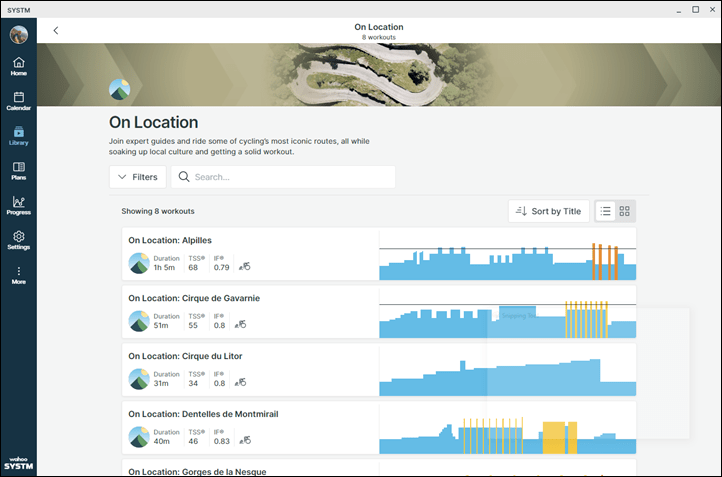This screenshot has height=477, width=722.
Task: Click the Dentelles de Montmirail IF value 0.83
Action: coord(221,442)
